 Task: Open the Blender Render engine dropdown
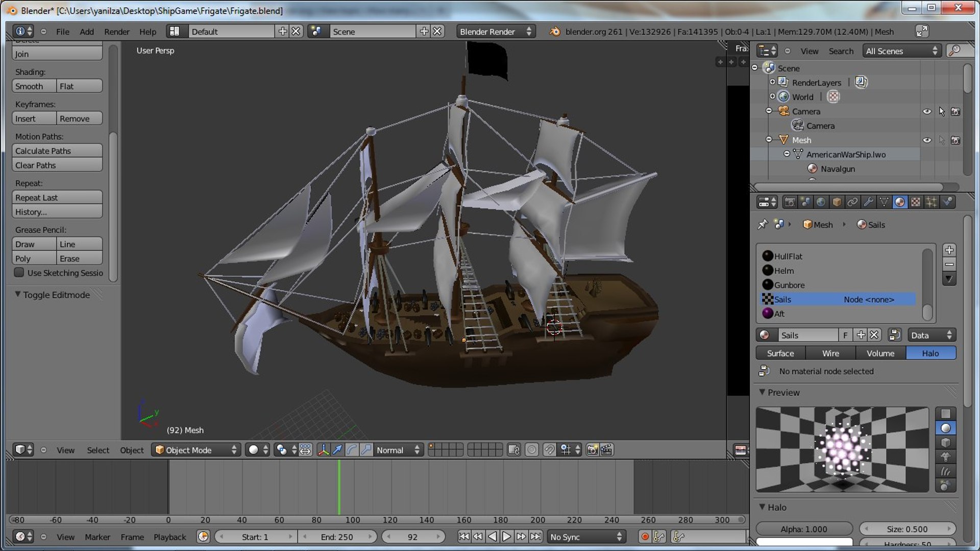[495, 31]
